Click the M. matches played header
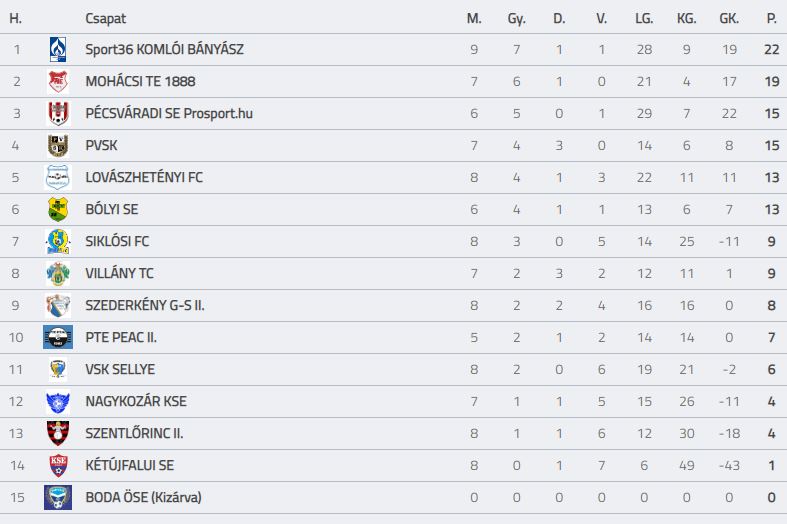Image resolution: width=787 pixels, height=524 pixels. [474, 19]
